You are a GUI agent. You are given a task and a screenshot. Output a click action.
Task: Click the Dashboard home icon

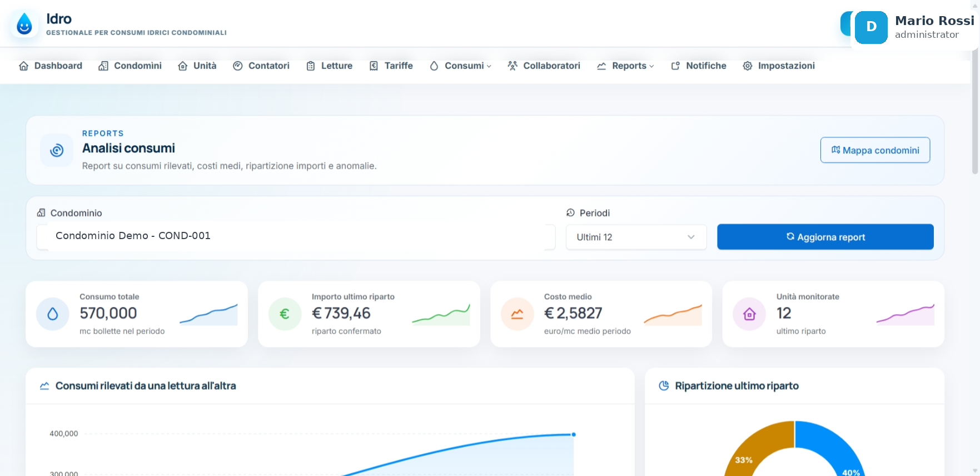[x=24, y=66]
